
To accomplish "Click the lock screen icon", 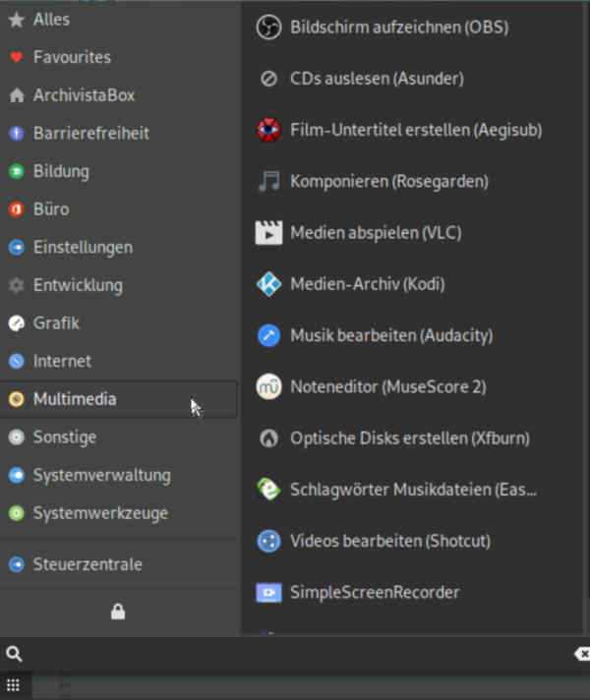I will point(118,612).
